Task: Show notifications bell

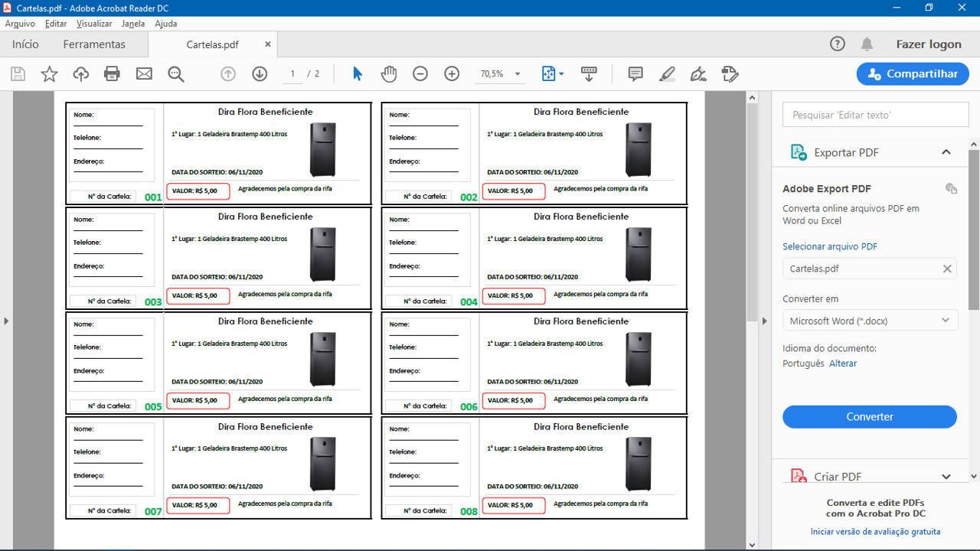Action: [x=867, y=44]
